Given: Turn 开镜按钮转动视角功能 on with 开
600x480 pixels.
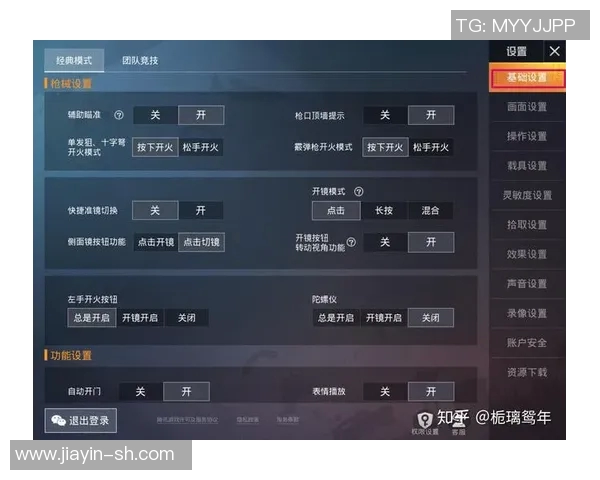Looking at the screenshot, I should pos(431,242).
